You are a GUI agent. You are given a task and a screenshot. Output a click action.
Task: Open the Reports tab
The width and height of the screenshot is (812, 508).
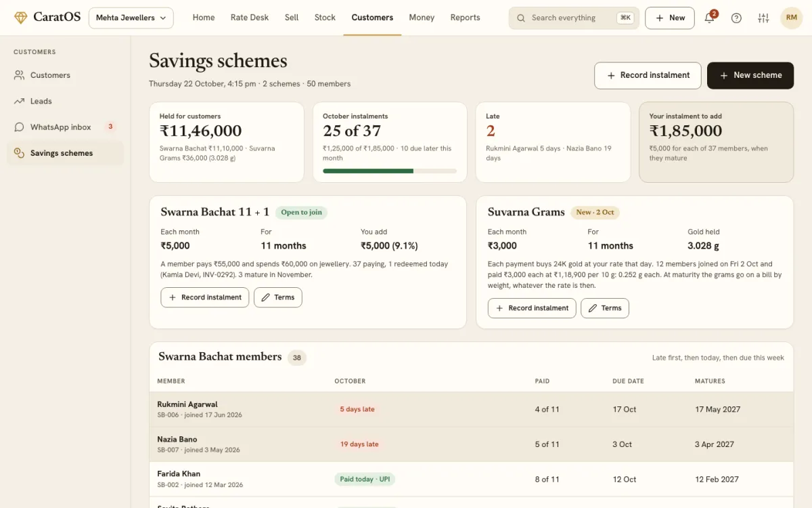point(465,18)
